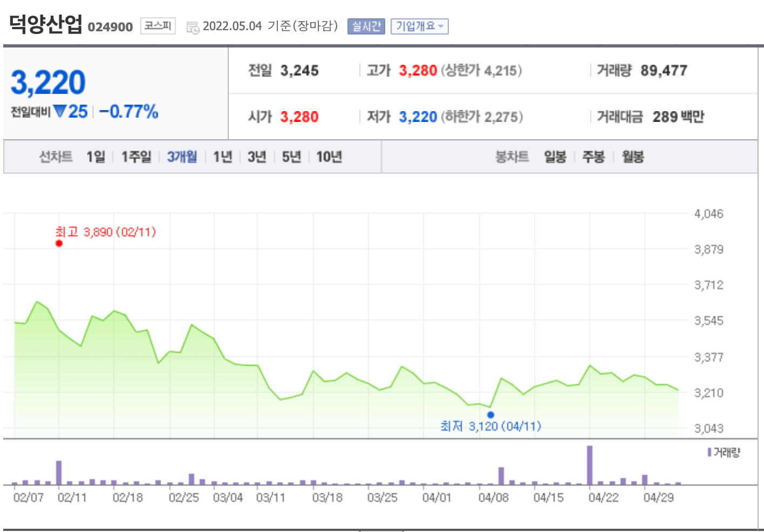
Task: Click the 최고 3,890 (02/11) label
Action: point(106,232)
